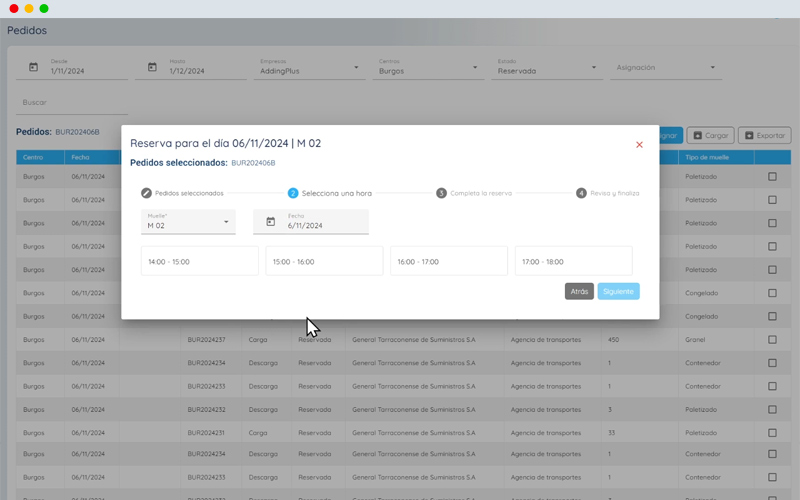Viewport: 800px width, 500px height.
Task: Click the Pedidos page title
Action: tap(27, 31)
